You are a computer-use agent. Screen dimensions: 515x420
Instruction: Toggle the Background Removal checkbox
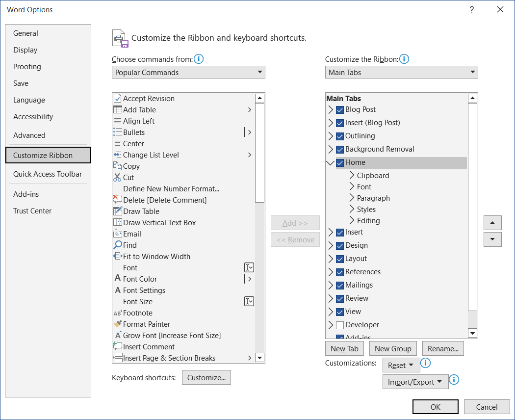(x=340, y=150)
